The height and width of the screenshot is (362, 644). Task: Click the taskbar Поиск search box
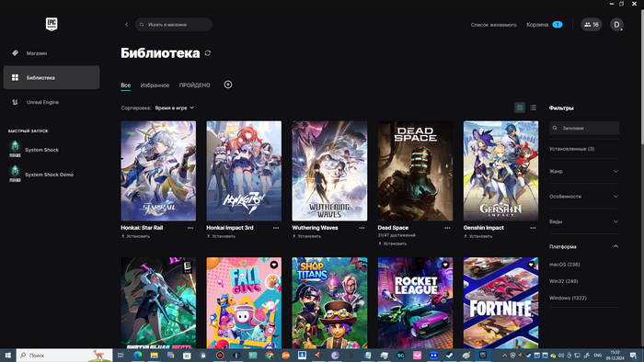(x=64, y=356)
